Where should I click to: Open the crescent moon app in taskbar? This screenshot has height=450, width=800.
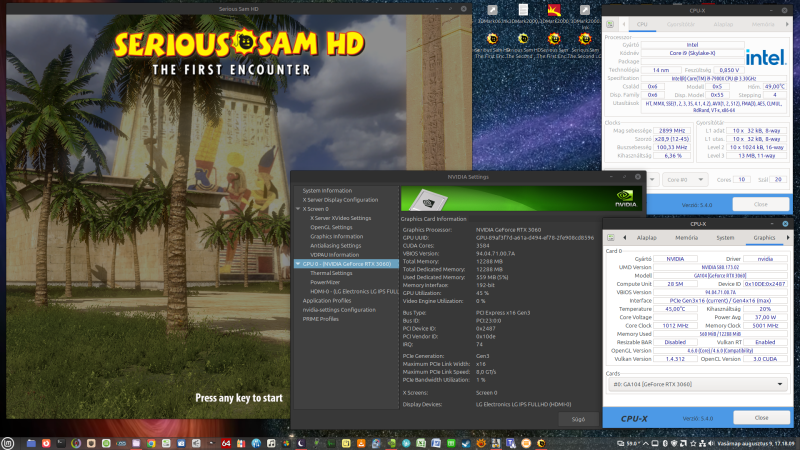(301, 443)
